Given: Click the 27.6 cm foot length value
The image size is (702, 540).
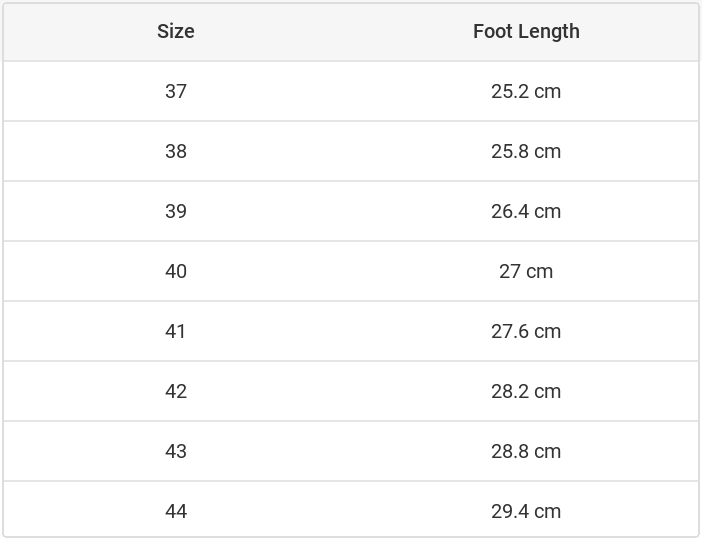Looking at the screenshot, I should click(526, 331).
